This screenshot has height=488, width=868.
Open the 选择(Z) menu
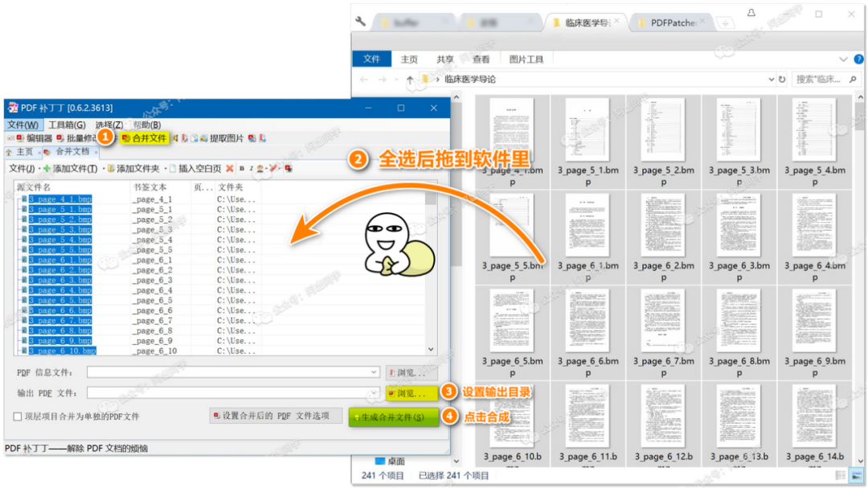click(109, 125)
